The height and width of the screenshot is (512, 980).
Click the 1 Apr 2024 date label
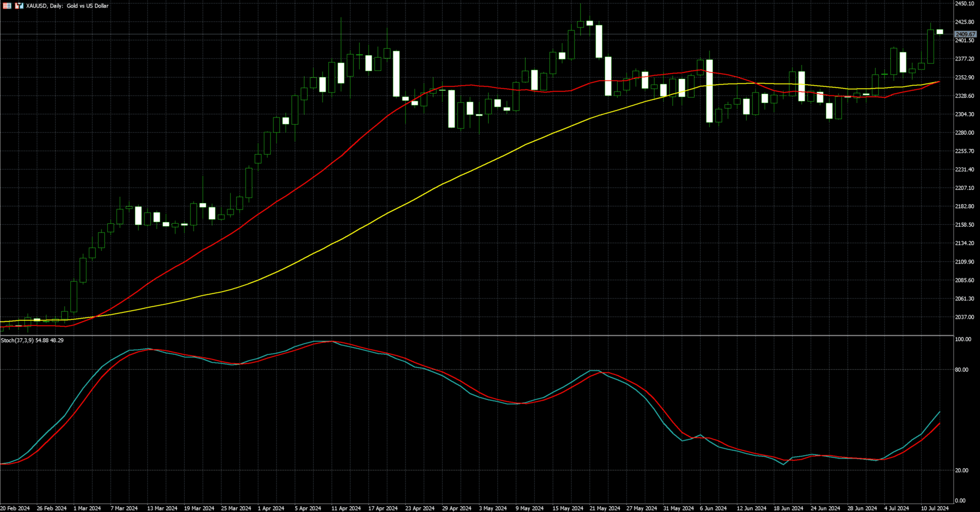coord(271,509)
